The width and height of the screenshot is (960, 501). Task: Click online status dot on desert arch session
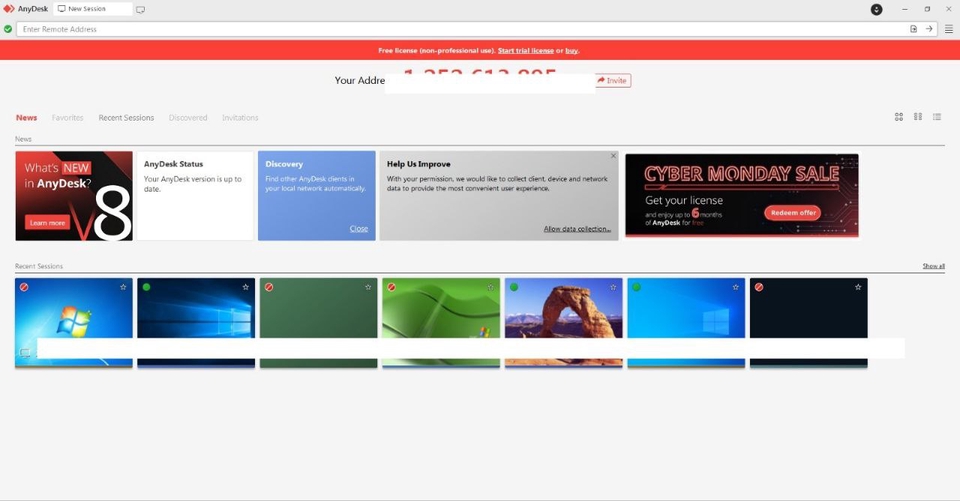pos(514,287)
